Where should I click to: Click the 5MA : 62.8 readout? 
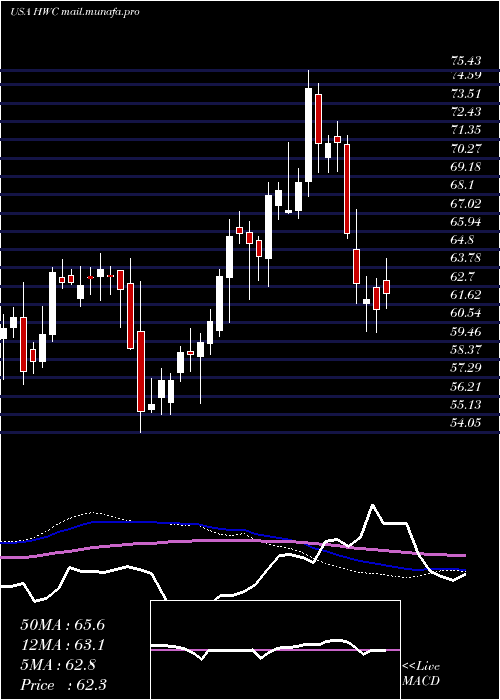(58, 665)
